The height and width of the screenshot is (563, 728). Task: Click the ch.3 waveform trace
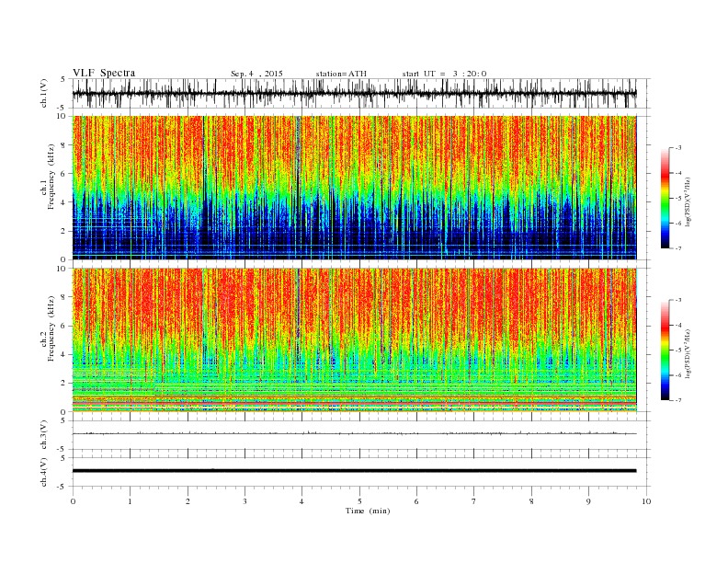[355, 433]
